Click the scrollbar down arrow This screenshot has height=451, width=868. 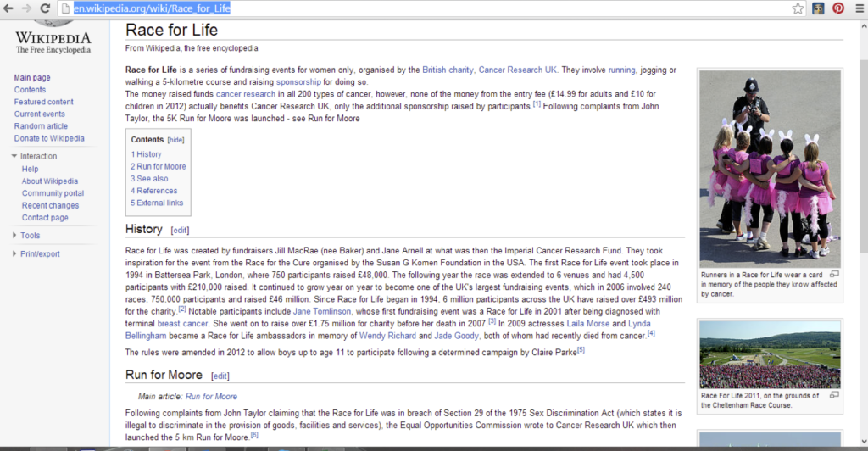tap(863, 441)
